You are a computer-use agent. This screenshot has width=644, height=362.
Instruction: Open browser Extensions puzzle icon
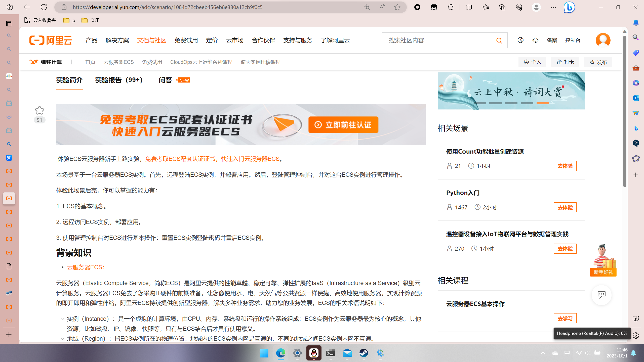pyautogui.click(x=451, y=7)
